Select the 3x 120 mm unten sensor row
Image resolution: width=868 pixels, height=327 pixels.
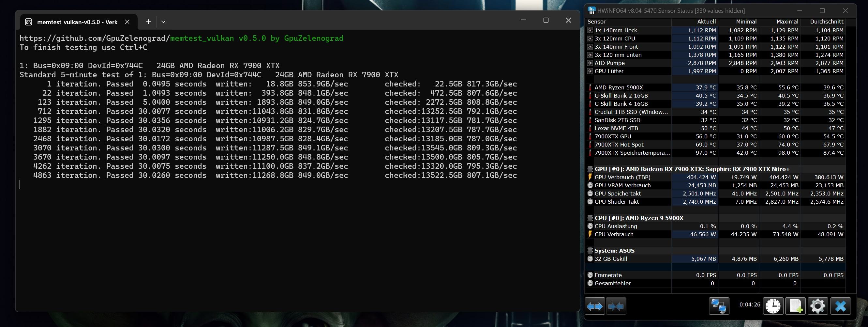pos(716,55)
